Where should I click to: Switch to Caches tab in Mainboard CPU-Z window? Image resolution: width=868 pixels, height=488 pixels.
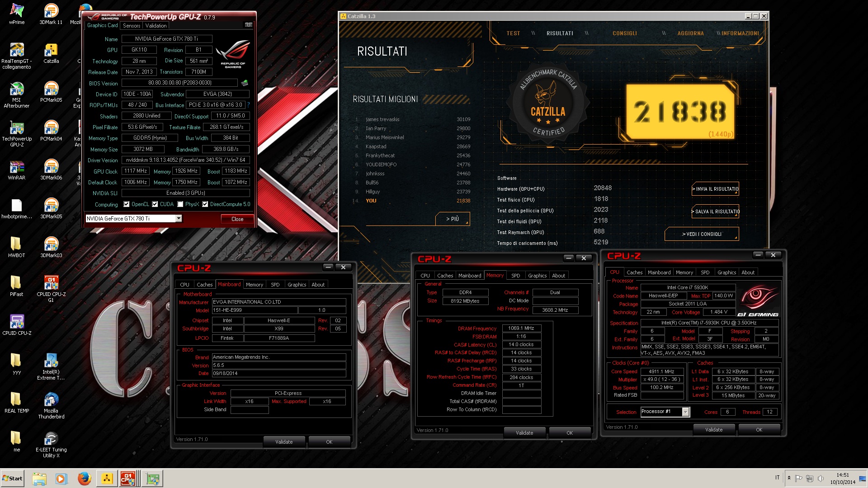(x=204, y=285)
